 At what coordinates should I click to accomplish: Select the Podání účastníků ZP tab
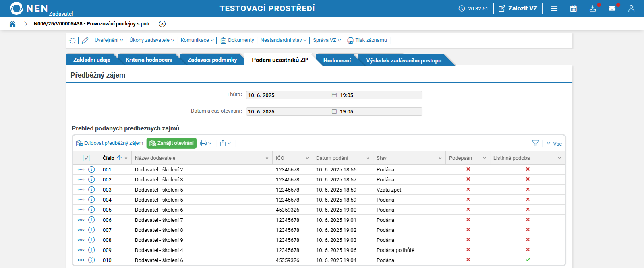point(280,60)
